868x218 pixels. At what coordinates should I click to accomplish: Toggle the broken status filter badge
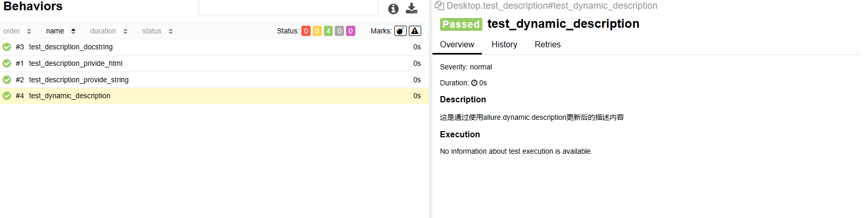[x=317, y=31]
